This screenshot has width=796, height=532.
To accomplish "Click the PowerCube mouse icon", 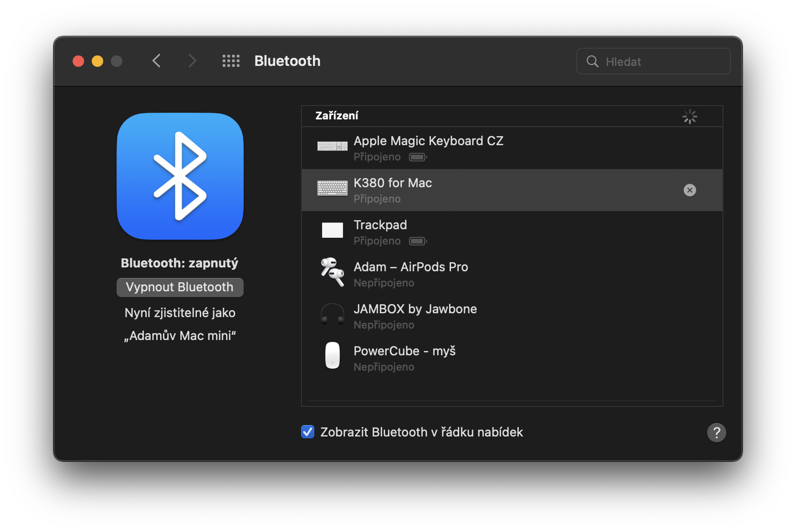I will click(x=333, y=356).
